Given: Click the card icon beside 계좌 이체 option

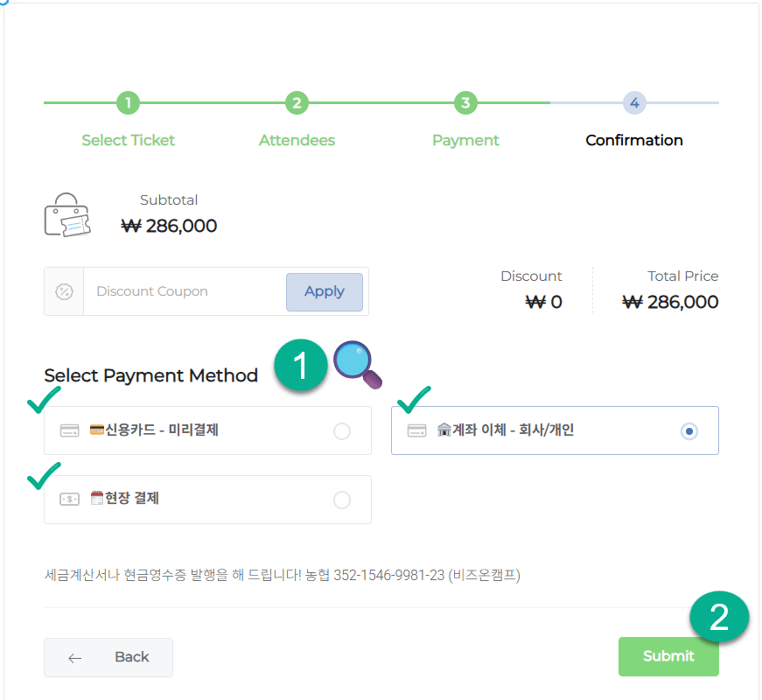Looking at the screenshot, I should 417,430.
